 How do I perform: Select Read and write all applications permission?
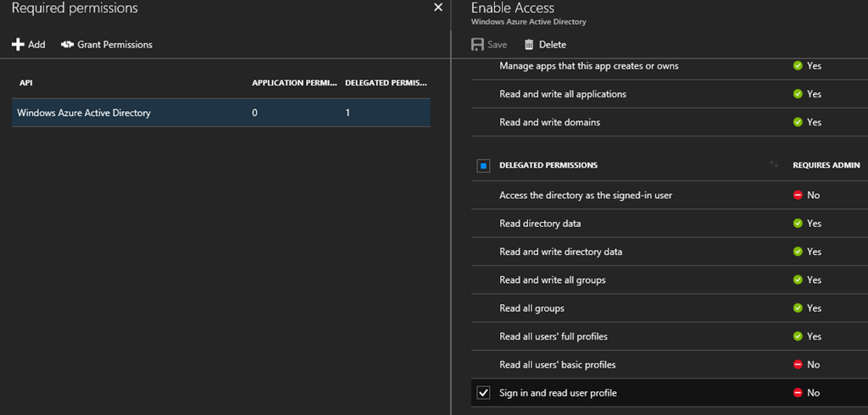coord(563,94)
